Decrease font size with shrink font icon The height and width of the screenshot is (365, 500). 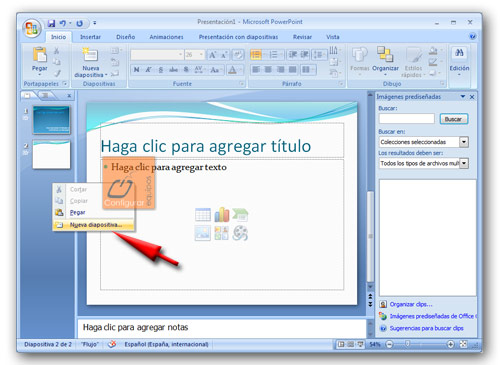(224, 55)
